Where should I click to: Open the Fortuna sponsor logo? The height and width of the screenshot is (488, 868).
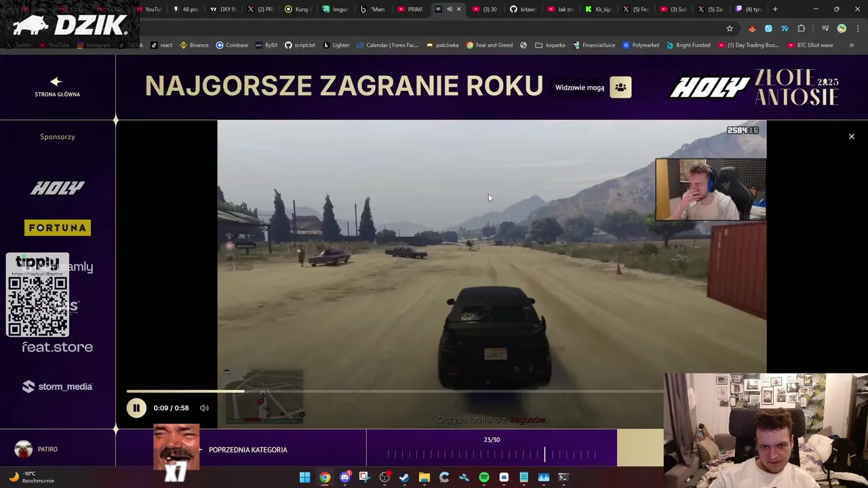(x=58, y=228)
